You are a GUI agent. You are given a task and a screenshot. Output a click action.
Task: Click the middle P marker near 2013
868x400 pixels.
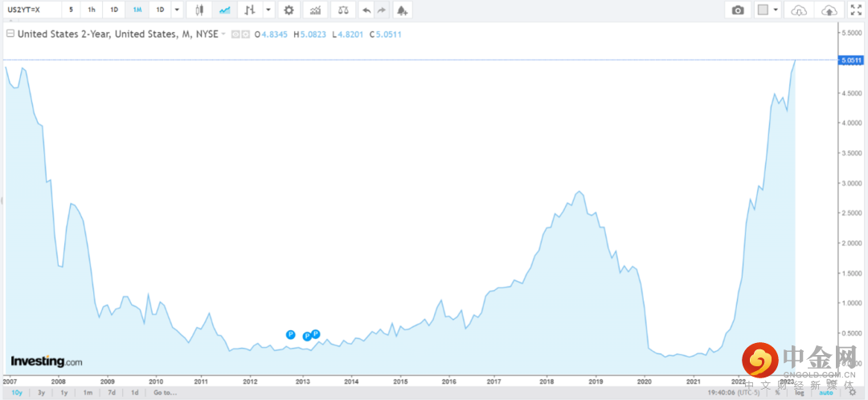pos(307,337)
